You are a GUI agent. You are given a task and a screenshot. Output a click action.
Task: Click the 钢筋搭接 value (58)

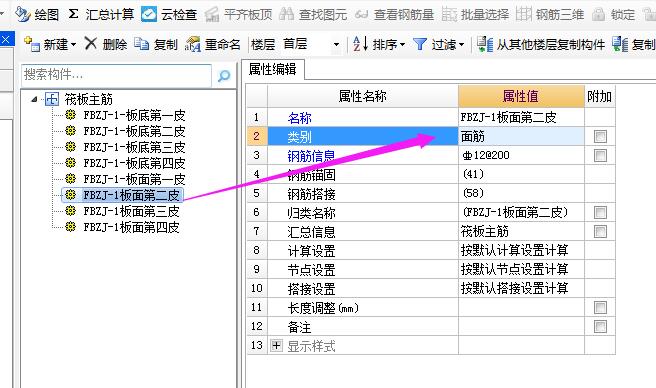[x=521, y=193]
